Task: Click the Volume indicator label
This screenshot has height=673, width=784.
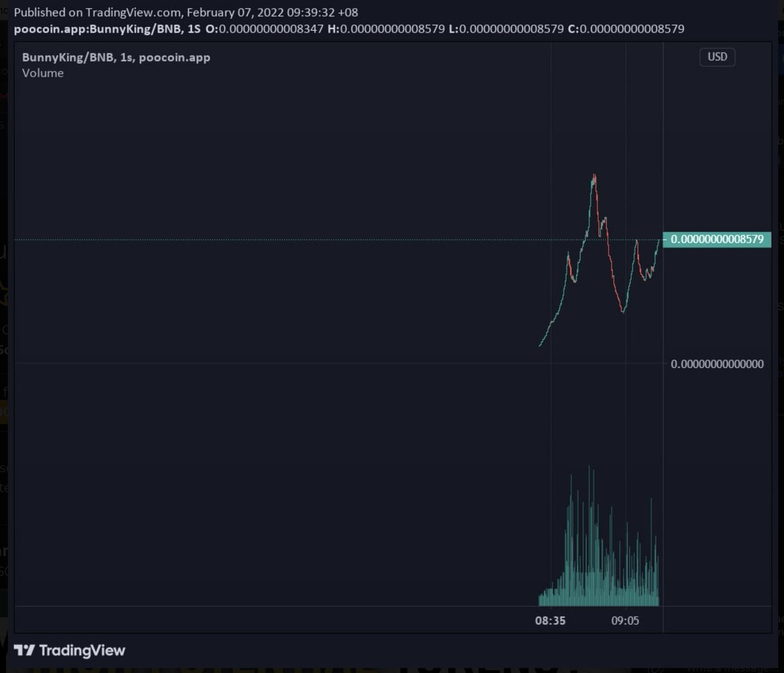Action: 43,73
